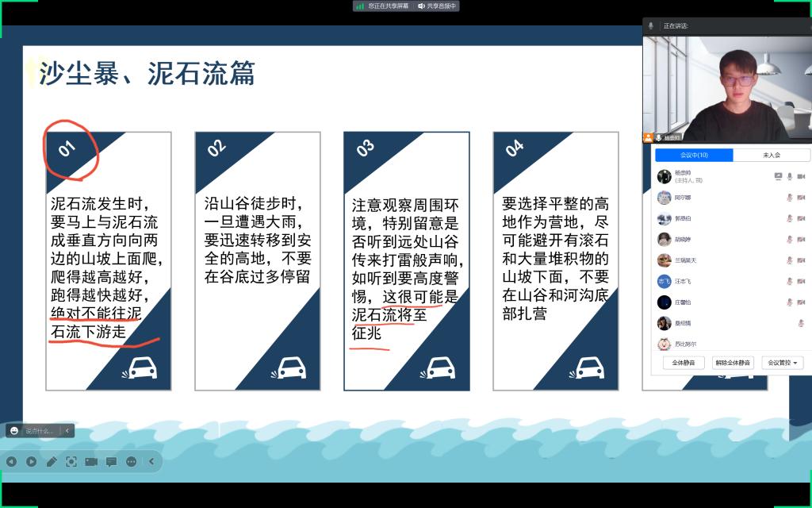Viewport: 812px width, 508px height.
Task: Open the 会议管控 dropdown
Action: pos(782,363)
